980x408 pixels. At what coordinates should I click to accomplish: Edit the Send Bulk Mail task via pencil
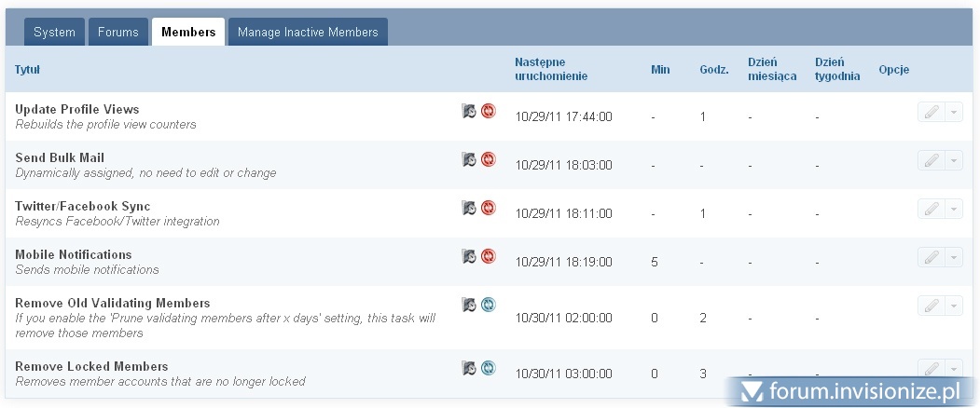pyautogui.click(x=931, y=161)
